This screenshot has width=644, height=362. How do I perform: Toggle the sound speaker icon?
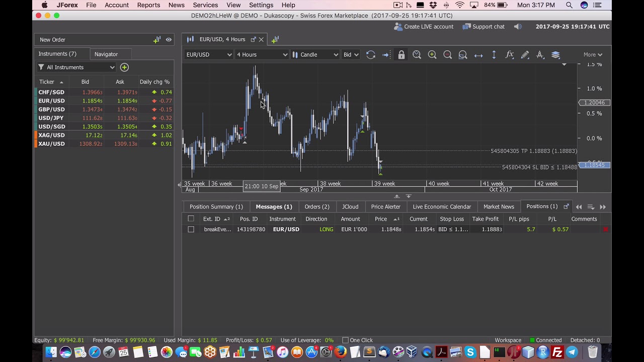(518, 27)
